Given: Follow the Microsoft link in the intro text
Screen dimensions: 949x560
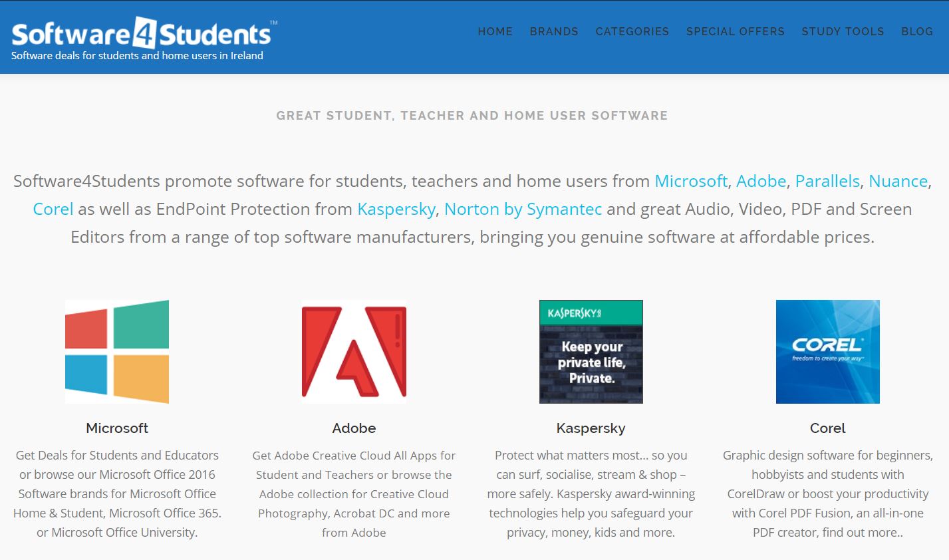Looking at the screenshot, I should tap(691, 181).
